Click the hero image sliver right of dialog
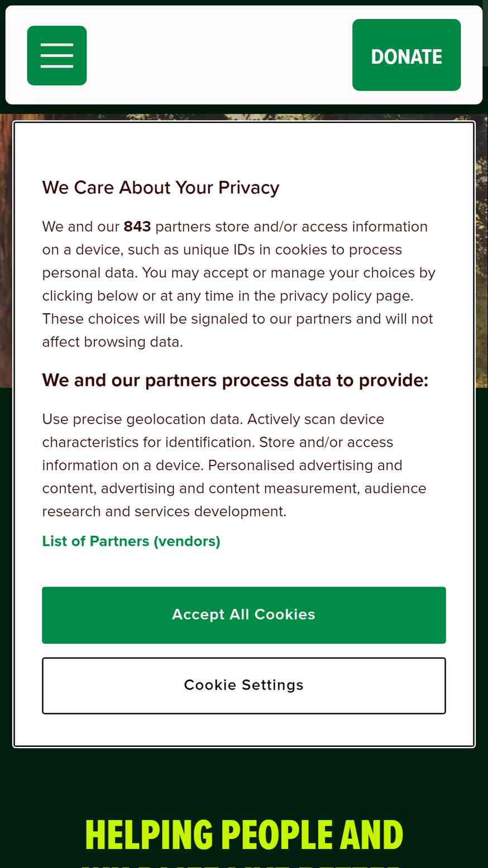The height and width of the screenshot is (868, 488). [482, 251]
